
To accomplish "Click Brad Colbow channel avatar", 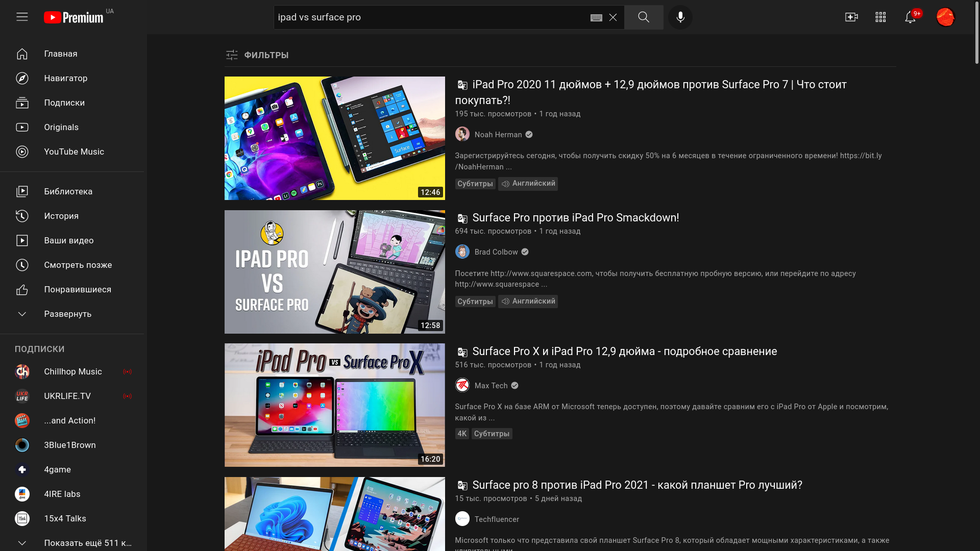I will (x=462, y=252).
